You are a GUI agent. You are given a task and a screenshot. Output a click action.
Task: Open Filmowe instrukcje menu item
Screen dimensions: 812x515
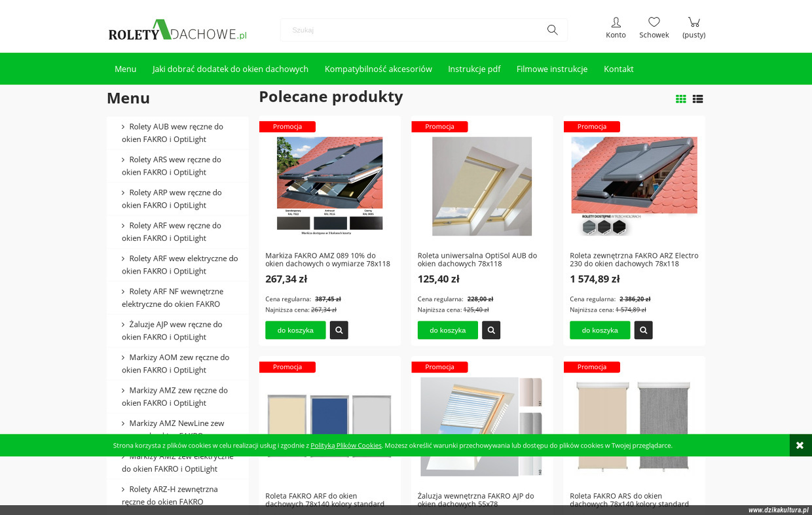552,69
